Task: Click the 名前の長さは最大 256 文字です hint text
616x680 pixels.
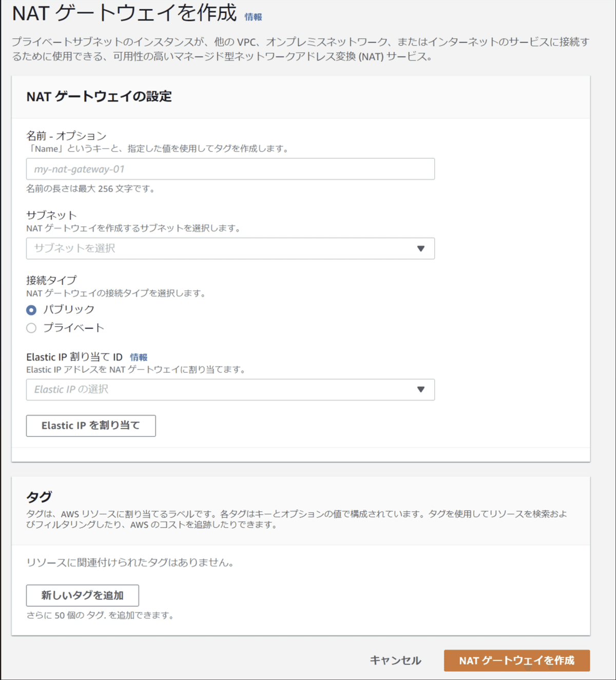Action: coord(90,188)
